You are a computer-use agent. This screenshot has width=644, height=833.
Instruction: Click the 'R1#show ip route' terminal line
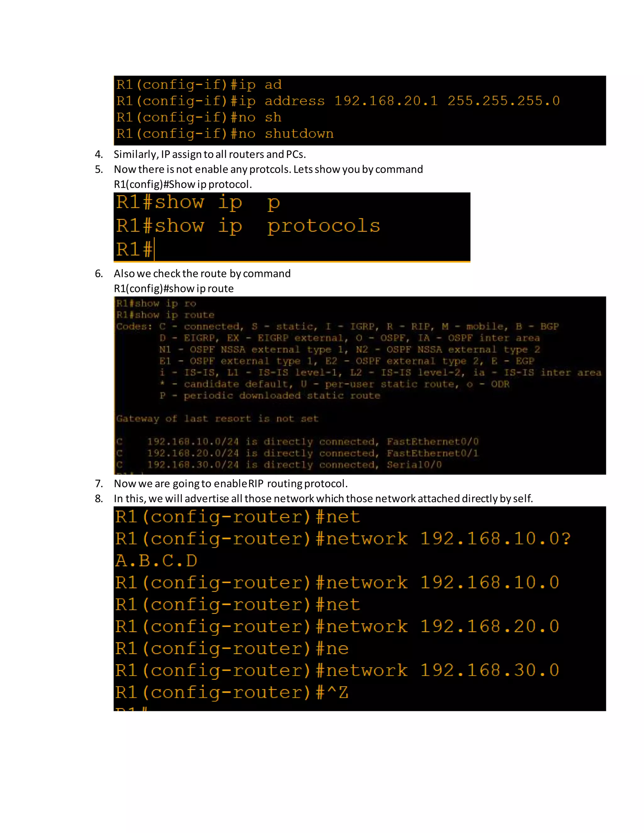point(165,315)
